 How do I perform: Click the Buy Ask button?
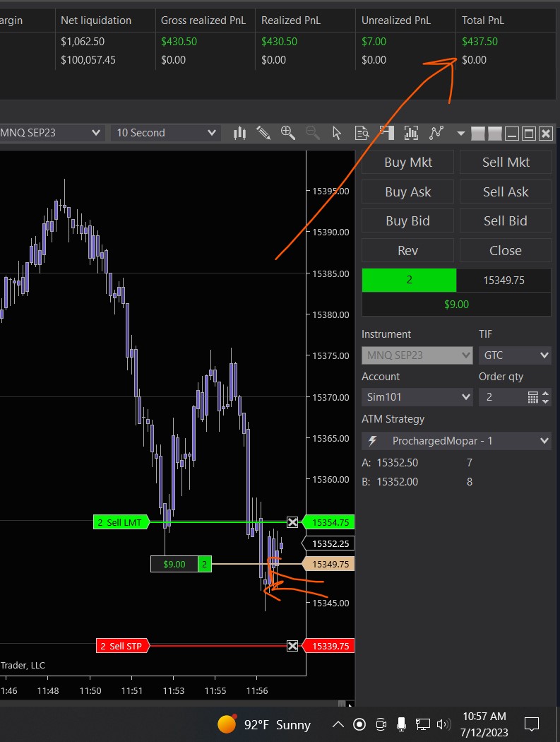point(407,192)
